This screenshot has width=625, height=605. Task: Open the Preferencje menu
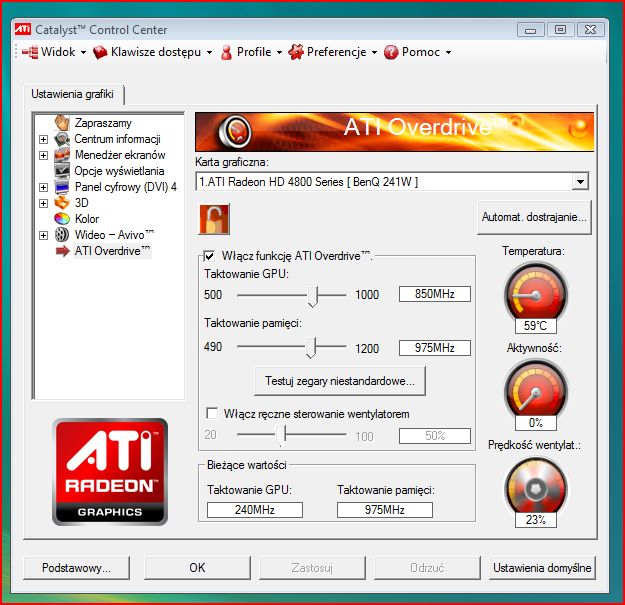[x=332, y=52]
